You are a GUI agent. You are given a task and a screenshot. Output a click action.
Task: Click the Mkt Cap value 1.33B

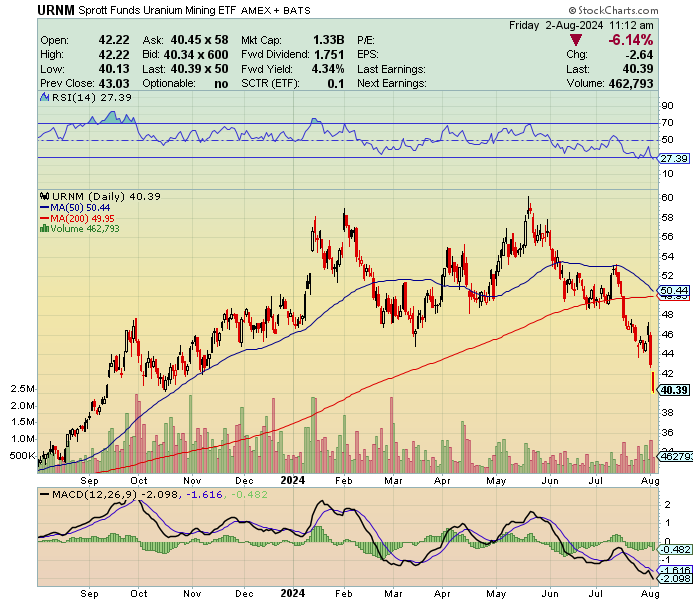click(329, 40)
